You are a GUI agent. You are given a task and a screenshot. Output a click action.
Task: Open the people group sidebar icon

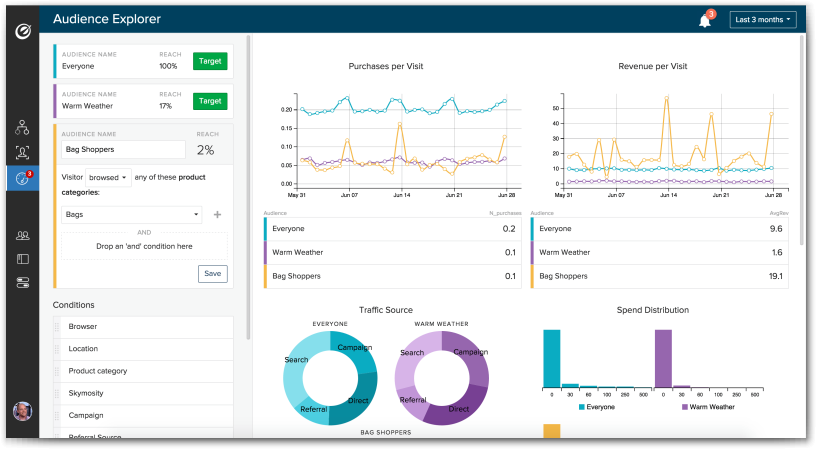point(22,236)
